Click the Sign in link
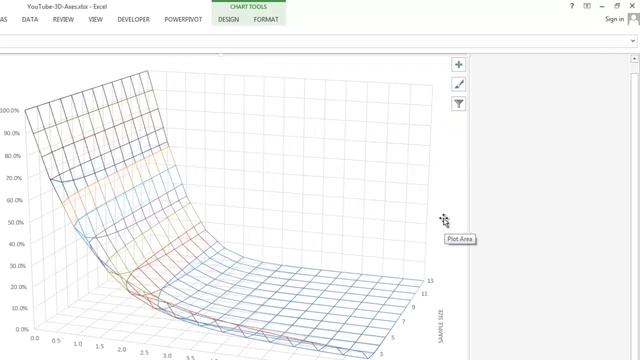The height and width of the screenshot is (360, 640). coord(614,19)
